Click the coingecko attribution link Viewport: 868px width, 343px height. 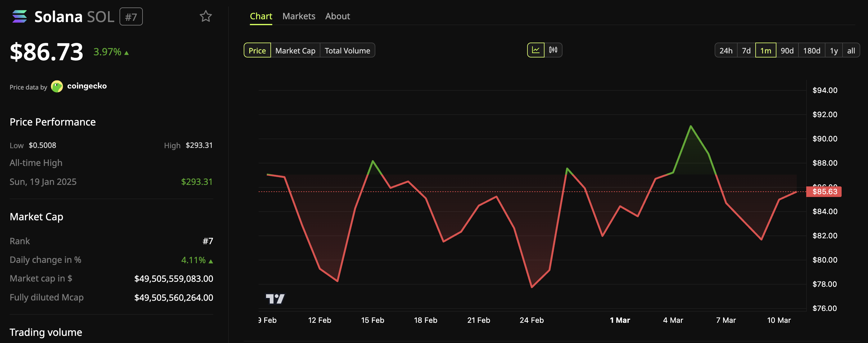pos(87,86)
